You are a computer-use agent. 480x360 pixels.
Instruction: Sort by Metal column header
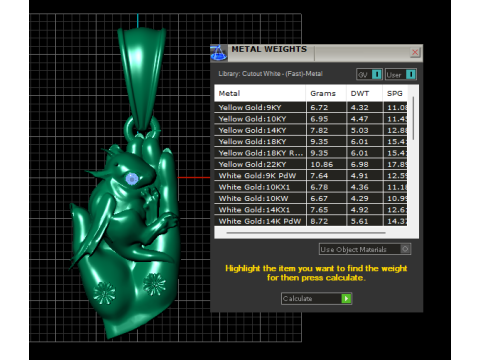tap(260, 93)
